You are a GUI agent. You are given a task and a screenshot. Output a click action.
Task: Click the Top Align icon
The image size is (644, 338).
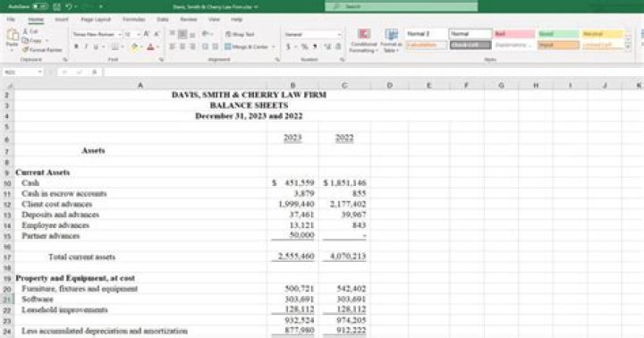click(x=173, y=34)
